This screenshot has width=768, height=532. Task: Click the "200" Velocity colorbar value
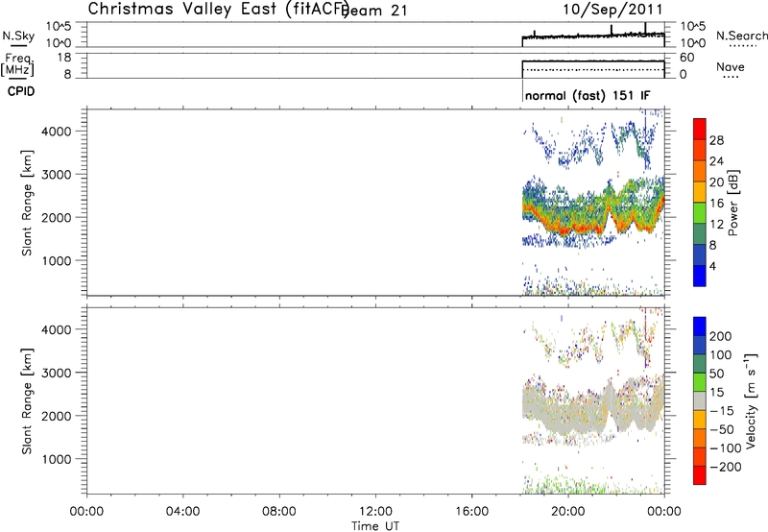721,336
